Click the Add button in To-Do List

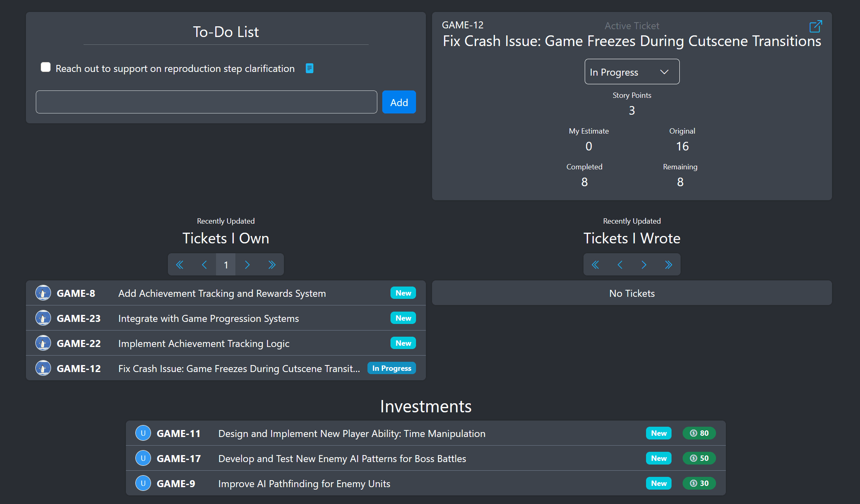pos(399,102)
